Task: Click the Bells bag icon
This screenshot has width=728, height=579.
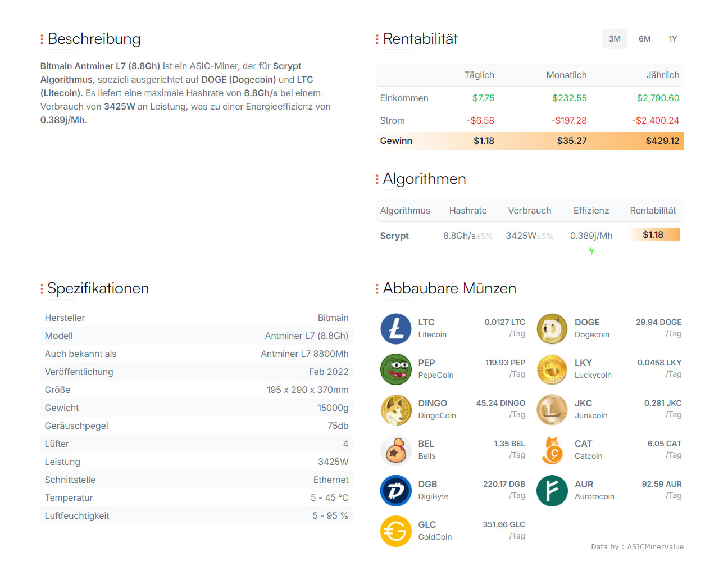Action: click(396, 450)
